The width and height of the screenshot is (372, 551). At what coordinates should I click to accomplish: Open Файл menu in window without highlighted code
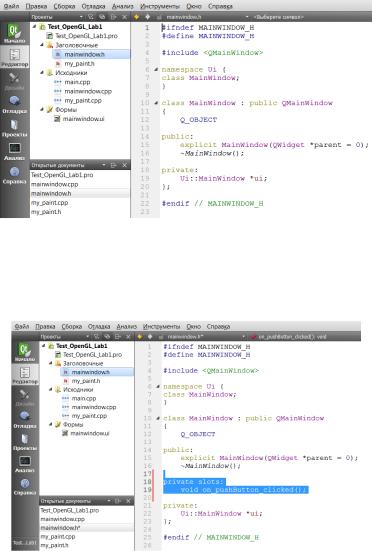click(x=12, y=6)
